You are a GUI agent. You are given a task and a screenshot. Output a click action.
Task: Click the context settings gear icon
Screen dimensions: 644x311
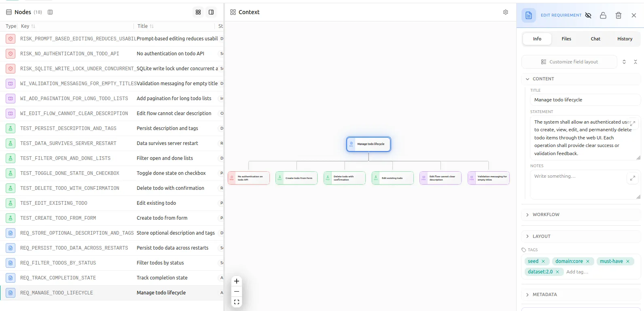(506, 12)
